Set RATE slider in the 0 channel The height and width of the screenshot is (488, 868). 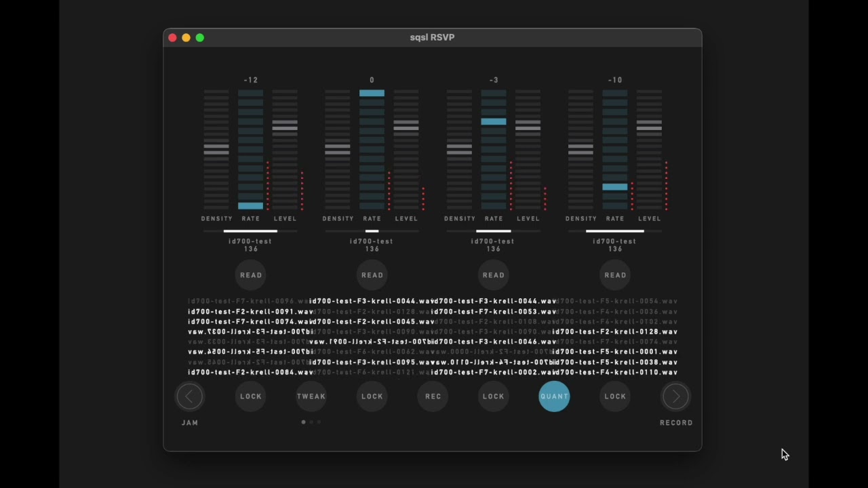point(372,150)
